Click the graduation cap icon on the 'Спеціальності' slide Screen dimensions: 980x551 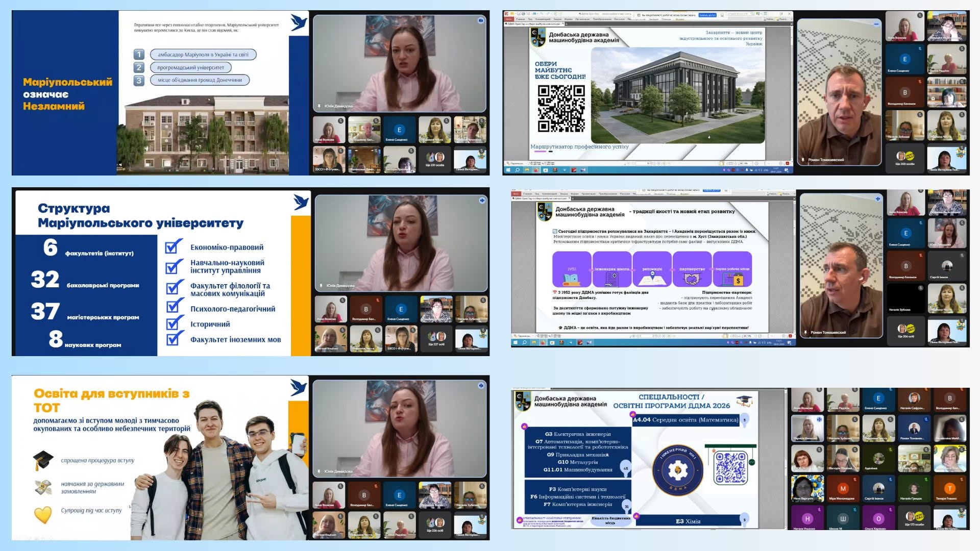coord(744,401)
